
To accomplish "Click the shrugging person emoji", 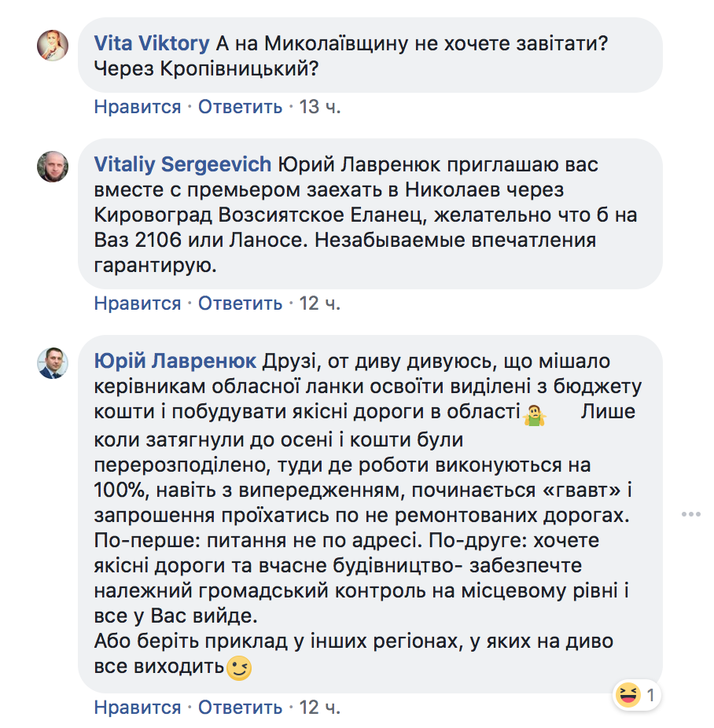I will click(x=535, y=414).
